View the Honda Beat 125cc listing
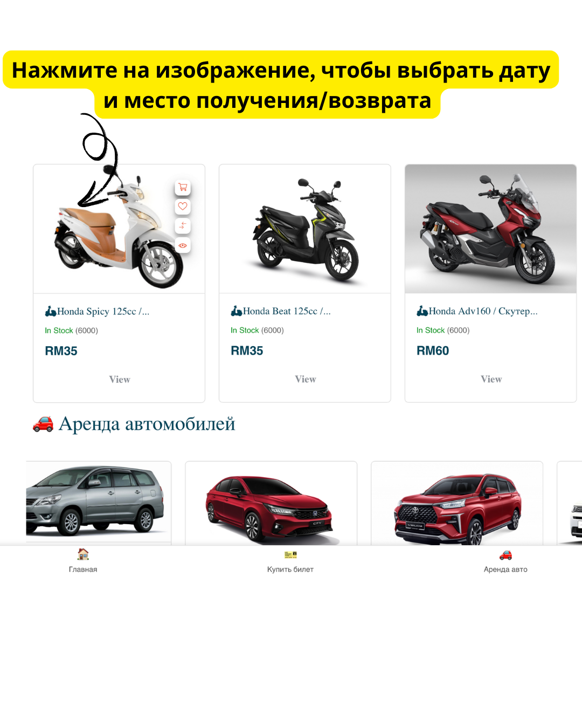The height and width of the screenshot is (728, 582). [x=306, y=379]
